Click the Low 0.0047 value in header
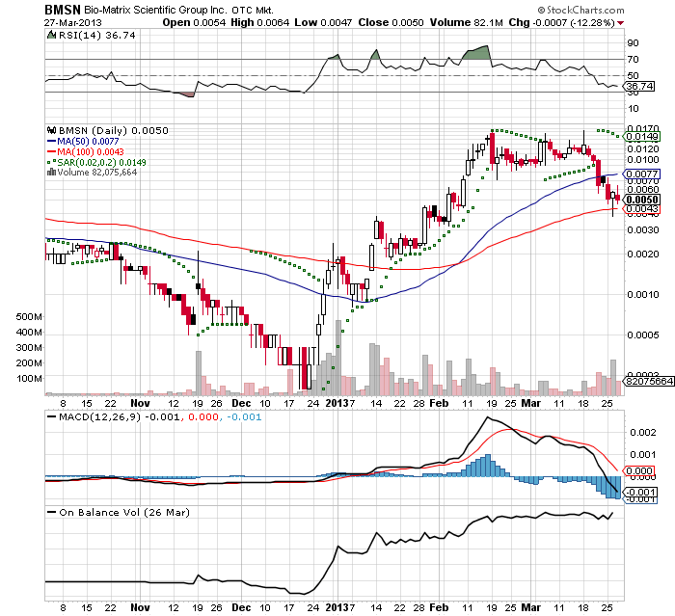The width and height of the screenshot is (675, 616). (323, 22)
